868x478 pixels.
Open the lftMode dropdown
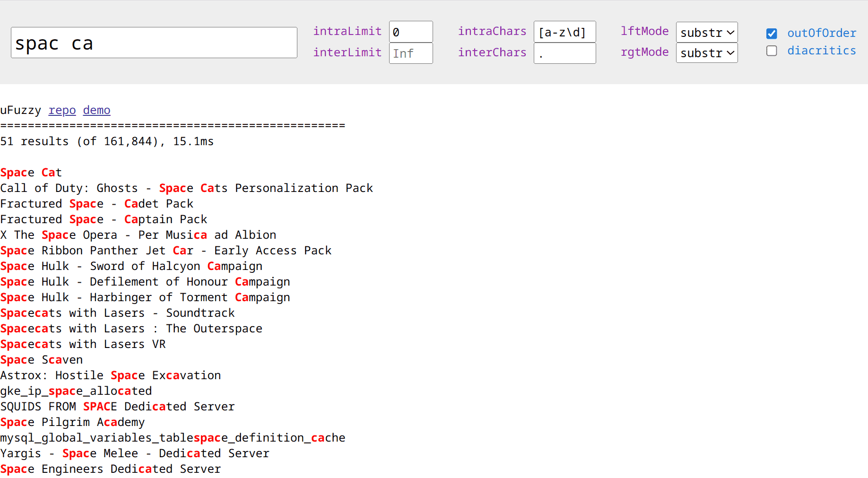707,32
